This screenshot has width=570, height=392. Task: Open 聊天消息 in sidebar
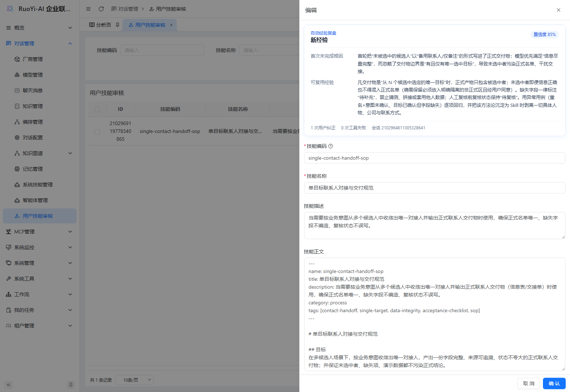[x=40, y=91]
